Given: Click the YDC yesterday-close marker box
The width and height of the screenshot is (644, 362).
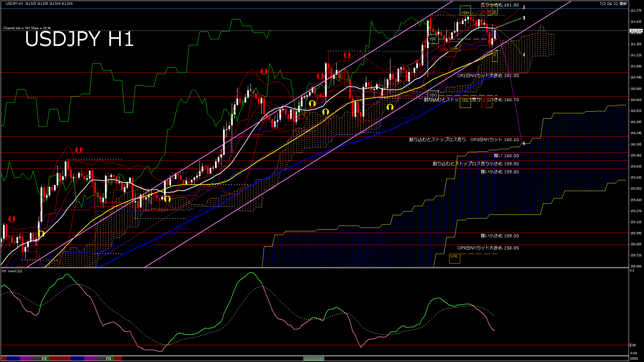Looking at the screenshot, I should pyautogui.click(x=433, y=39).
